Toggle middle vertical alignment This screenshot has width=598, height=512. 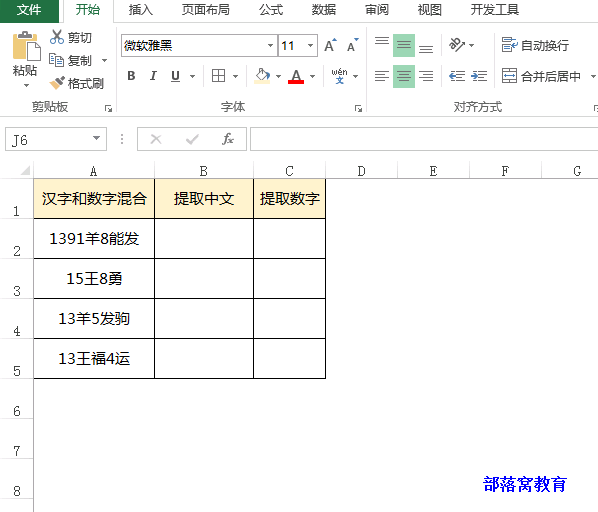click(x=404, y=45)
